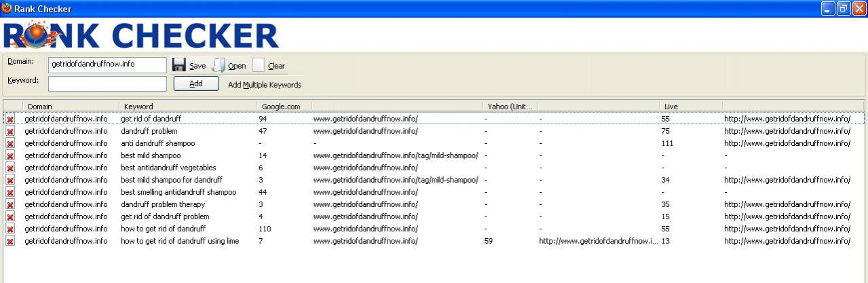Select the 'best smelling antidandruff shampoo' keyword cell
Image resolution: width=868 pixels, height=283 pixels.
tap(178, 192)
